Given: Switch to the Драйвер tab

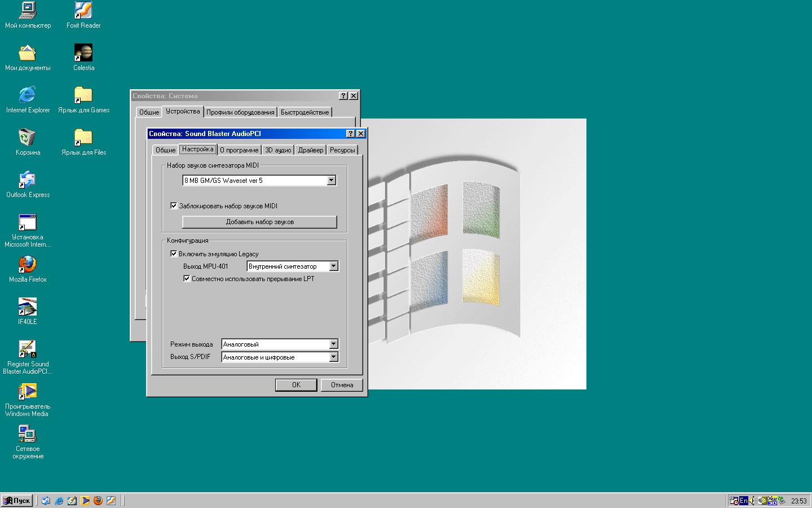Looking at the screenshot, I should pos(311,150).
